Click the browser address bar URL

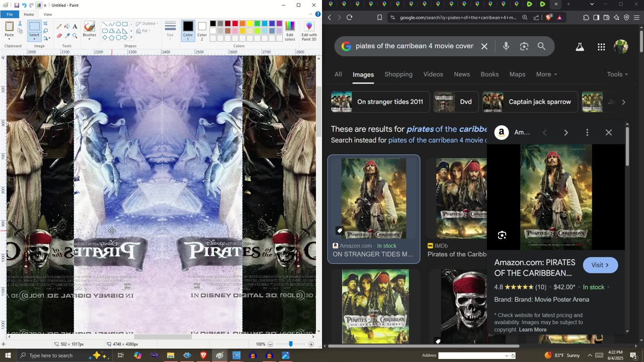point(458,18)
